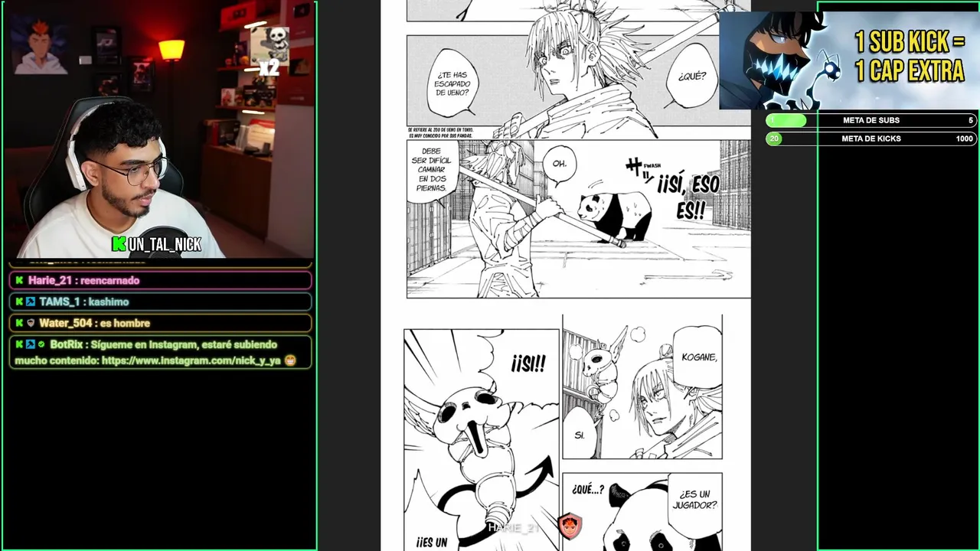Click the '¡¡Sí, eso es!!' text by the panda

pyautogui.click(x=691, y=196)
